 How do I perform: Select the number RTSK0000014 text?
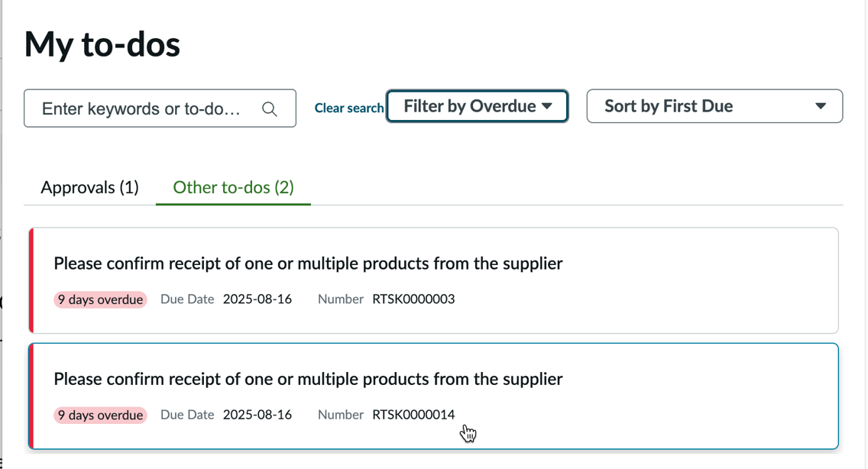pyautogui.click(x=413, y=415)
